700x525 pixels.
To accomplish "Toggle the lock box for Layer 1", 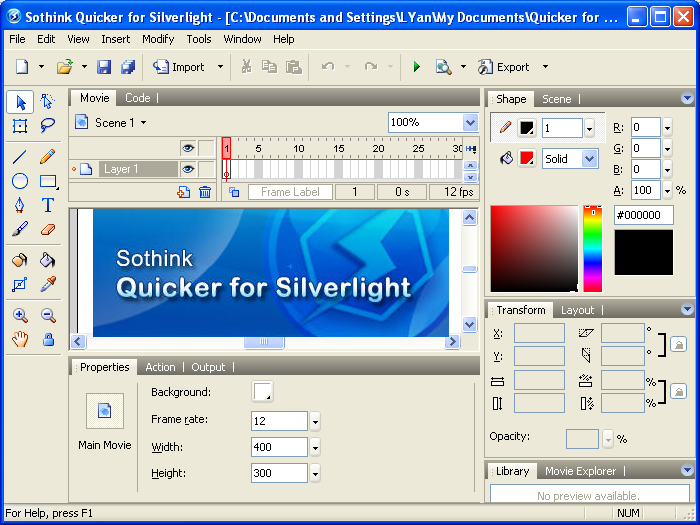I will 207,169.
